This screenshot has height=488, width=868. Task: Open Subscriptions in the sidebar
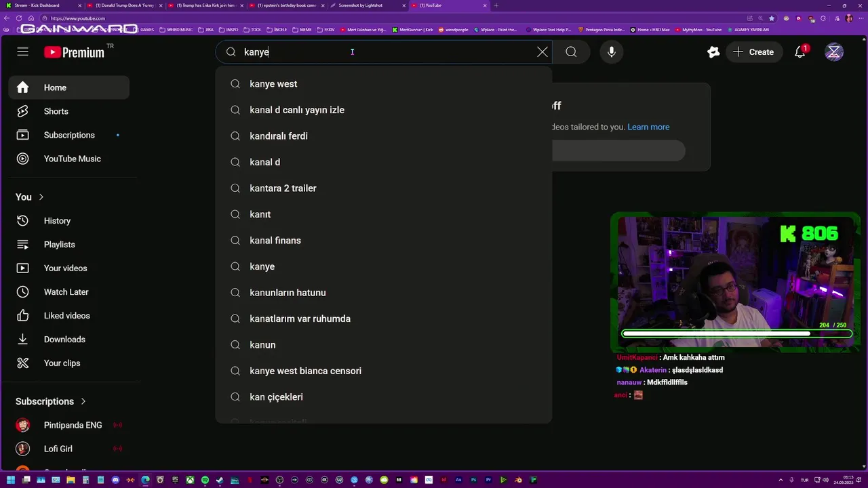tap(68, 135)
